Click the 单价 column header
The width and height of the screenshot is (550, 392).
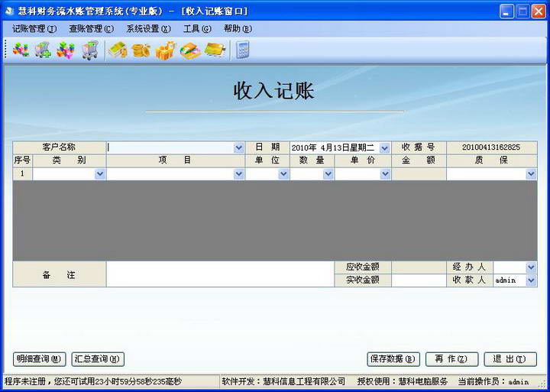click(363, 160)
